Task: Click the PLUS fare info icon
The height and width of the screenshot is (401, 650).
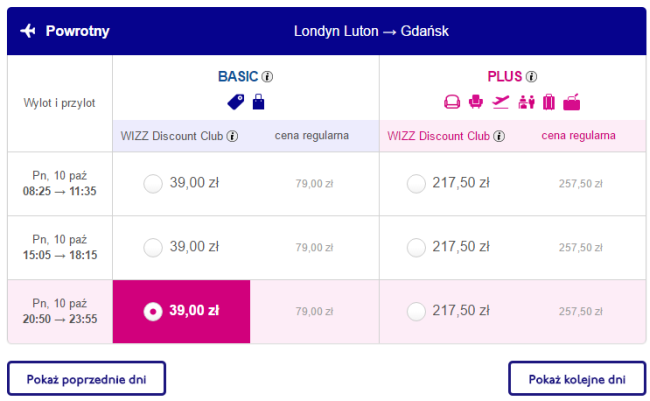Action: click(531, 77)
